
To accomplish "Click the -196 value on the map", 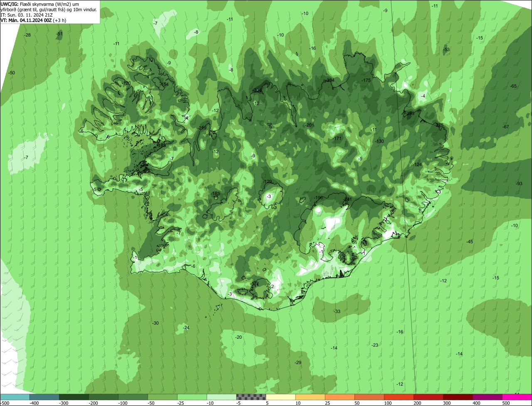I will pyautogui.click(x=319, y=198).
